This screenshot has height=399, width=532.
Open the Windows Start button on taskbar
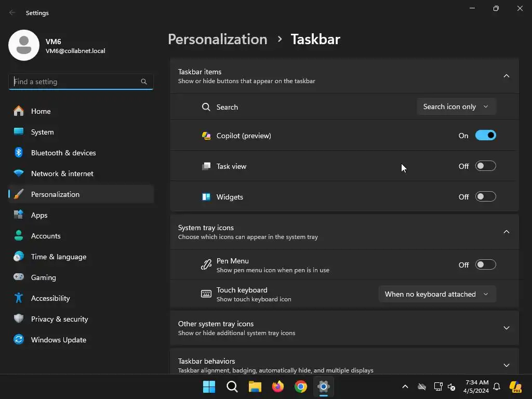pyautogui.click(x=209, y=387)
